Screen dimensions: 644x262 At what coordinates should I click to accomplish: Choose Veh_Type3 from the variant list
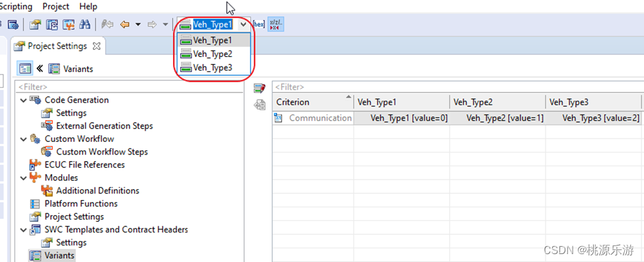[213, 67]
